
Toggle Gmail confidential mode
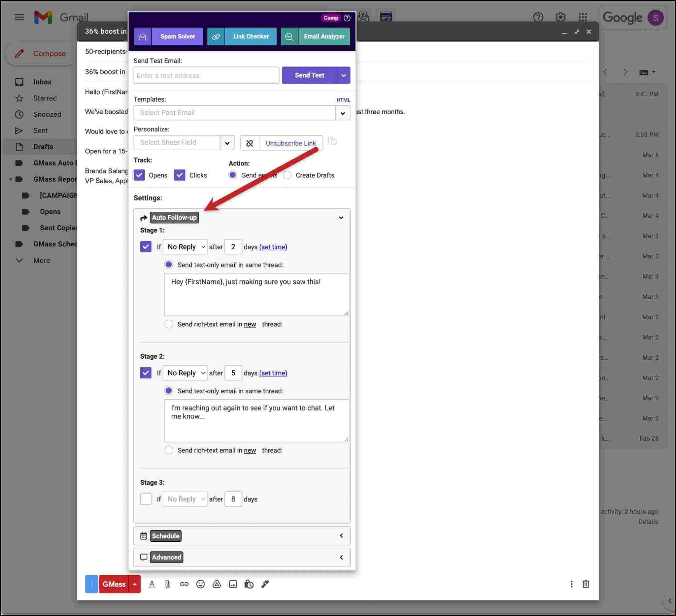click(x=249, y=584)
